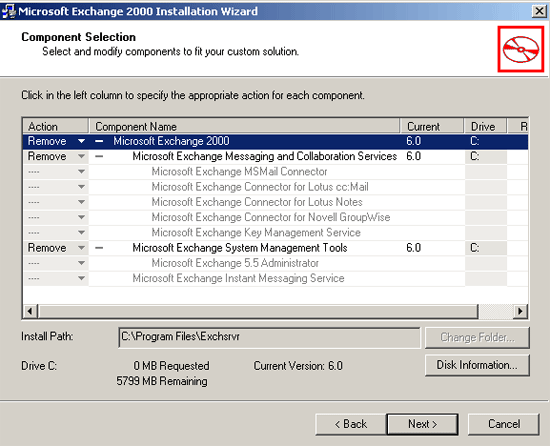Click the Exchange setup icon in title bar
Viewport: 550px width, 446px height.
[8, 11]
